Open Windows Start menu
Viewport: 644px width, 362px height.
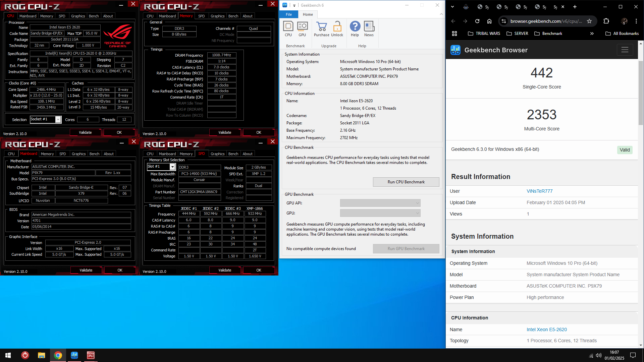8,355
